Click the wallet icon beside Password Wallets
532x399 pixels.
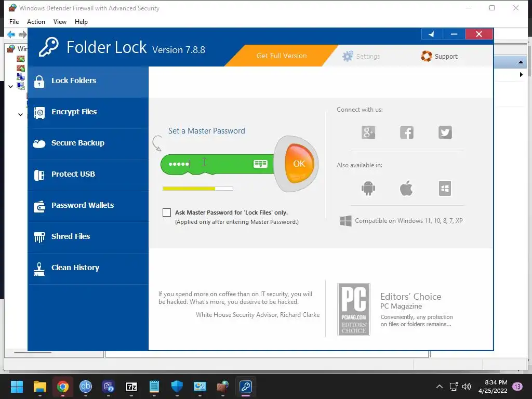(x=39, y=206)
